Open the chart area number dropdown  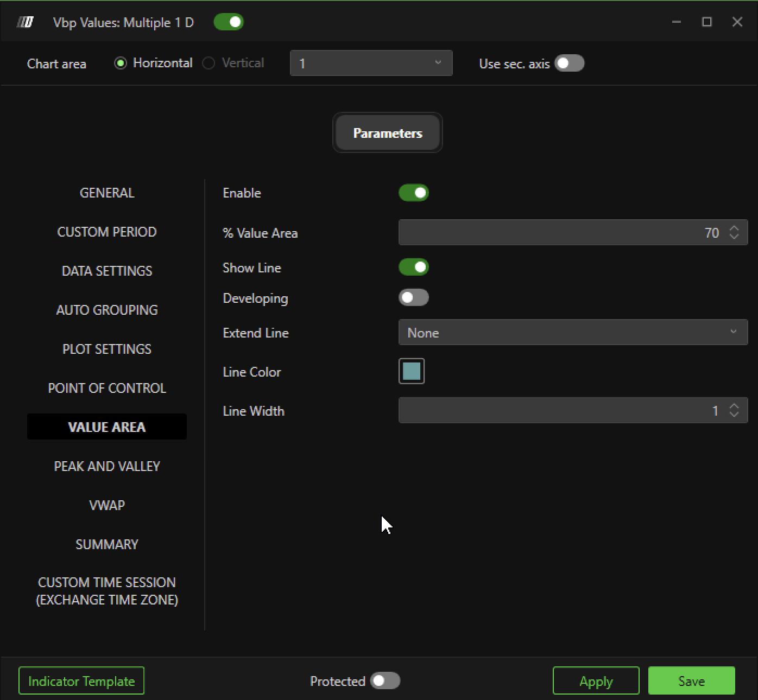click(371, 63)
